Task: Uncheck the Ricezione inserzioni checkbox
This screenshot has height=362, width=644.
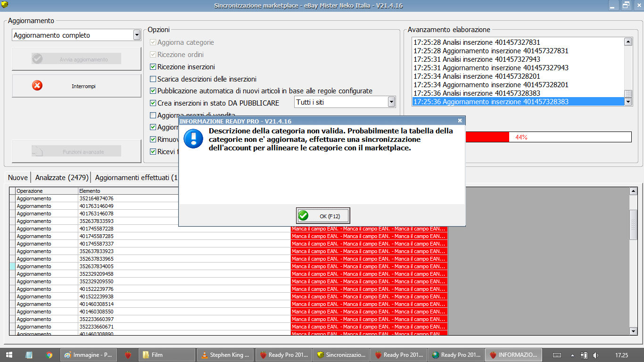Action: pyautogui.click(x=153, y=67)
